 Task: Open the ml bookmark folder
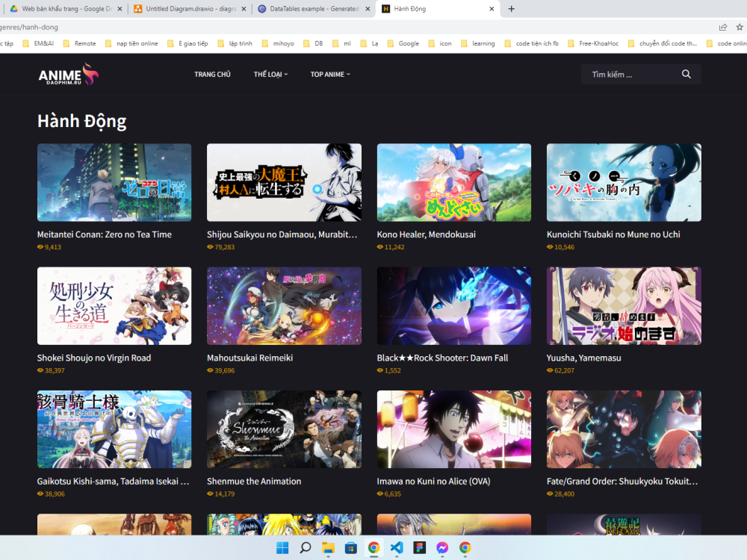[341, 43]
